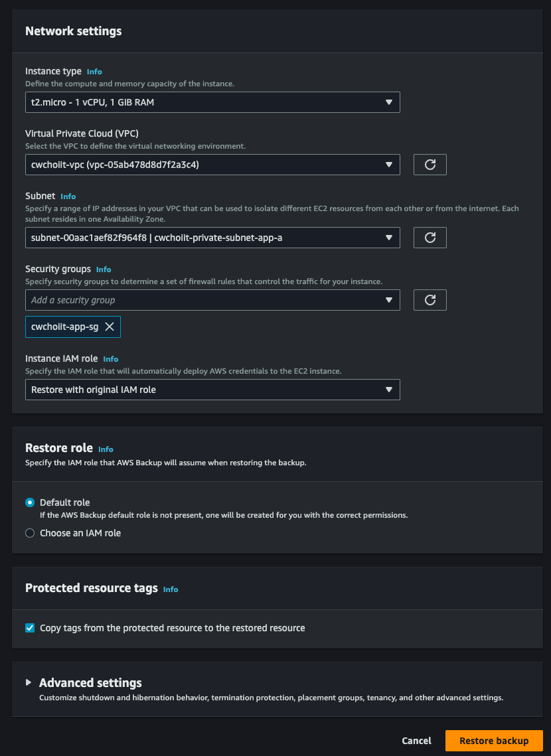
Task: Refresh the Subnet list
Action: [430, 238]
